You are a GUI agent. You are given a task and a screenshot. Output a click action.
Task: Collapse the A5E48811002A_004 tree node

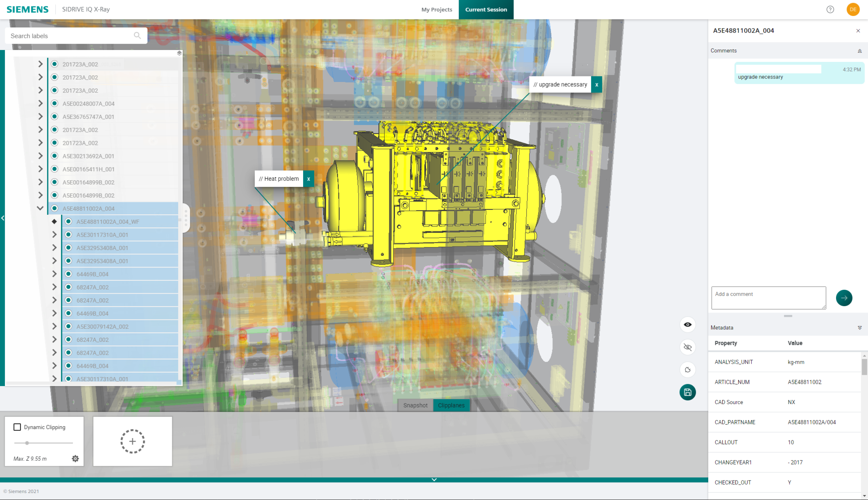click(x=40, y=208)
